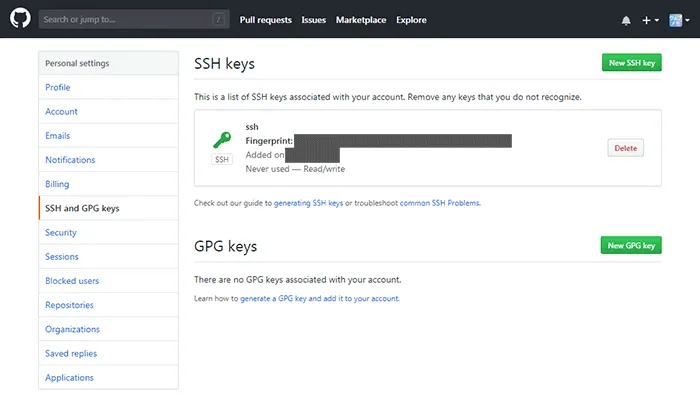Open Pull requests in the top nav
The width and height of the screenshot is (700, 395).
(266, 20)
